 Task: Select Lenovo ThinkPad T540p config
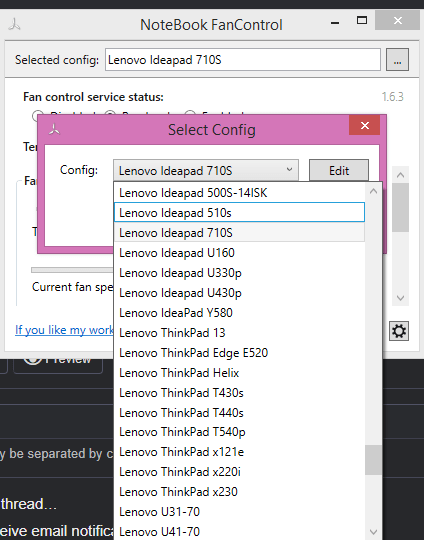[239, 432]
